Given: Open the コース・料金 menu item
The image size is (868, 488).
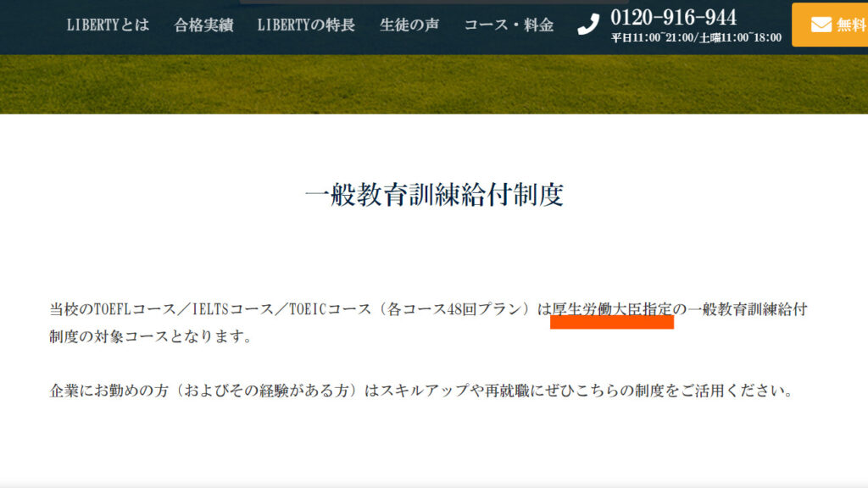Looking at the screenshot, I should pyautogui.click(x=509, y=25).
